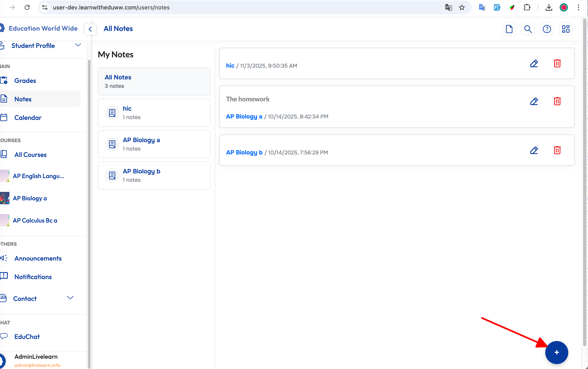Select the AP Biology a notes folder
This screenshot has height=369, width=588.
click(154, 144)
